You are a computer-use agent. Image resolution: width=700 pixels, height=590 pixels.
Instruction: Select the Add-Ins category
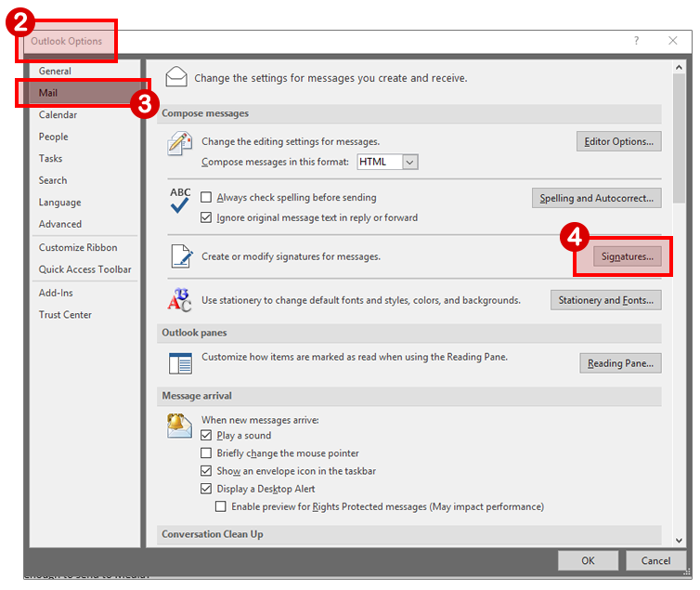tap(84, 293)
